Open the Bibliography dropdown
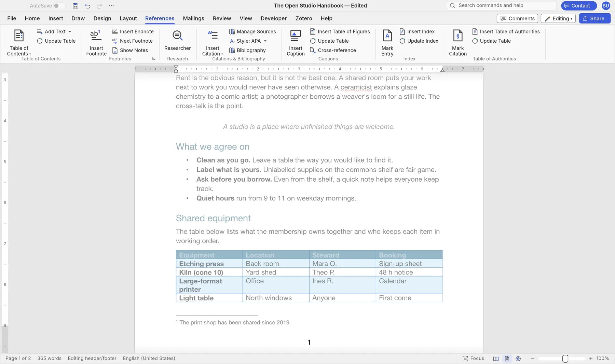 247,50
